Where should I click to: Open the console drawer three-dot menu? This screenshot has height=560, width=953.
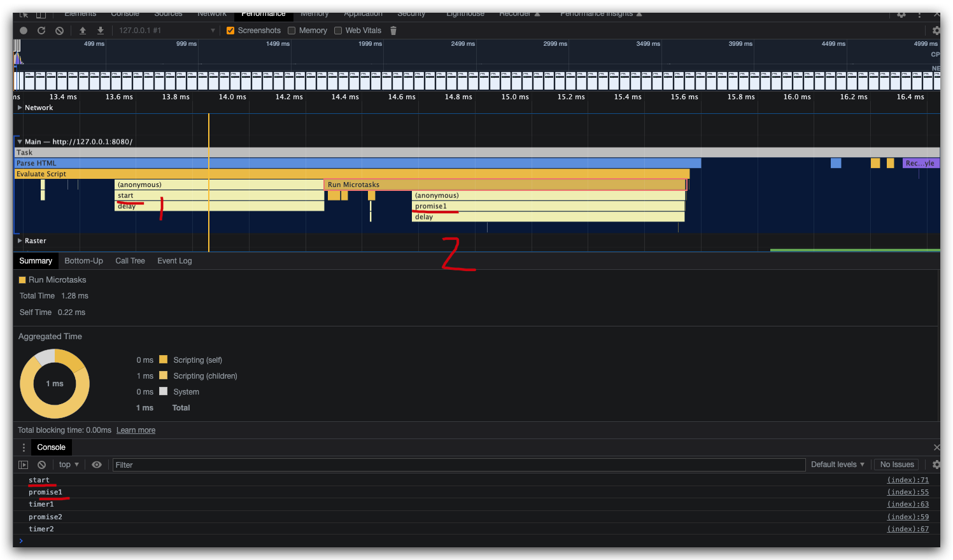click(24, 447)
